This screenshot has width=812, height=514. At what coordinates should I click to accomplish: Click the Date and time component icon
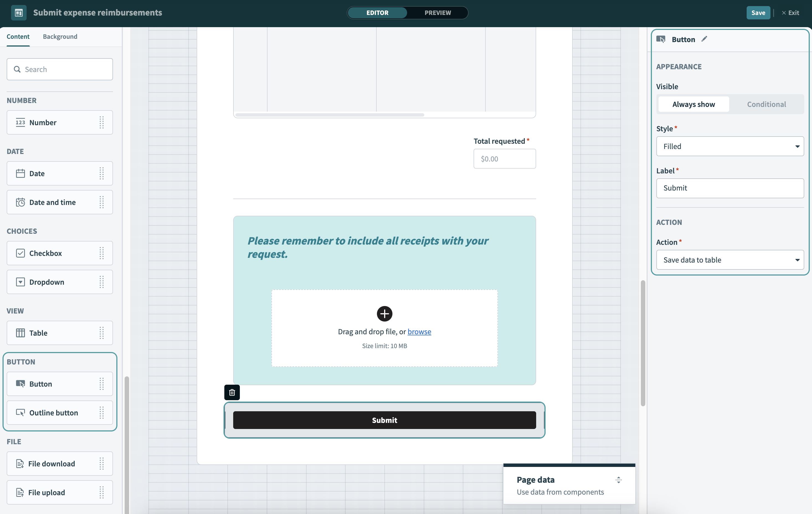(x=20, y=202)
